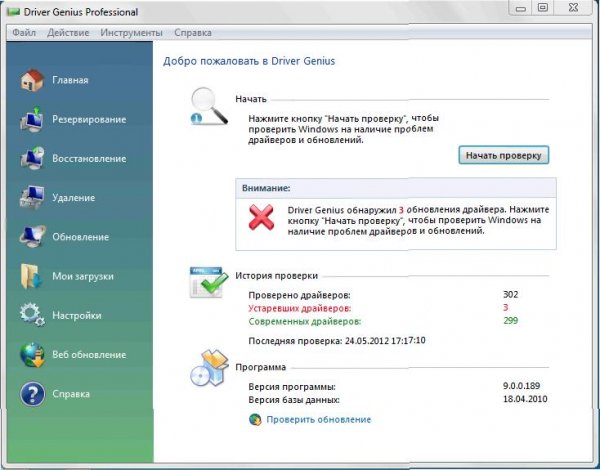Image resolution: width=600 pixels, height=470 pixels.
Task: Click the Настройки gears icon
Action: (33, 315)
